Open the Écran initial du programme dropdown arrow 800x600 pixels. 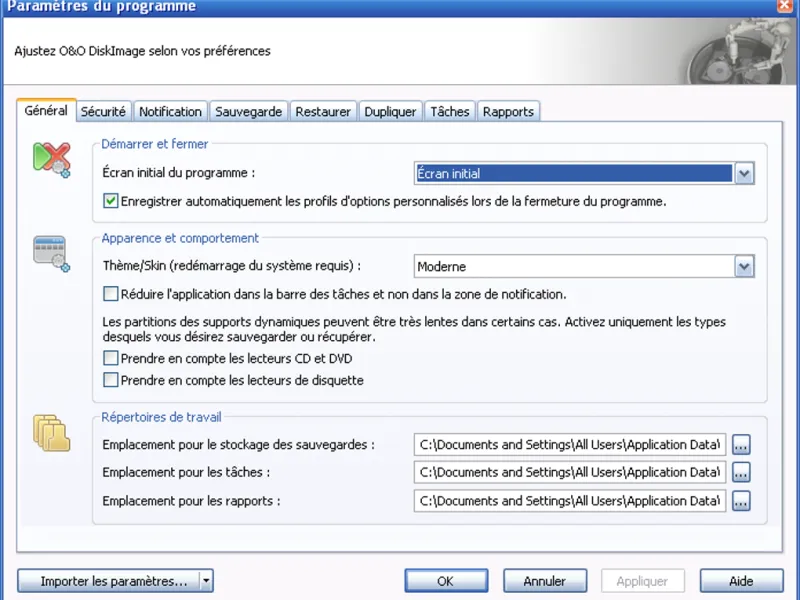pos(744,173)
